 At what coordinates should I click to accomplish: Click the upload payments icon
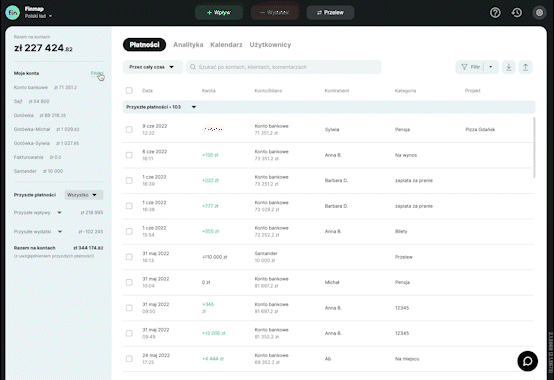click(x=525, y=67)
